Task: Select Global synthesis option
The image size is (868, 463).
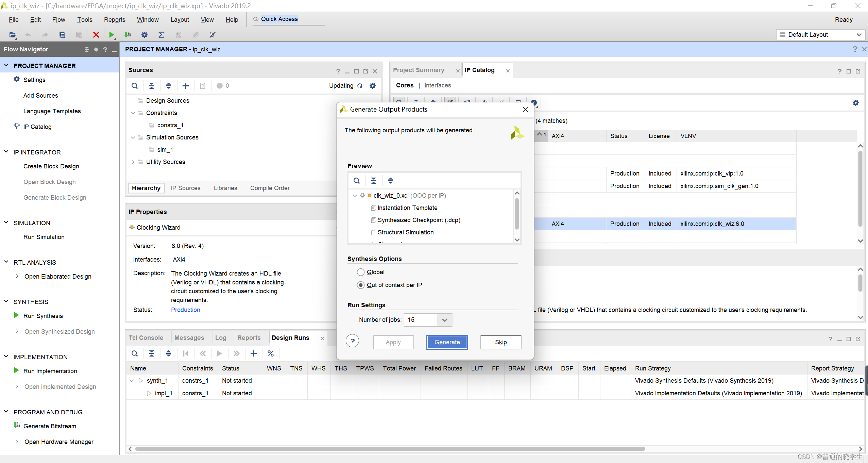Action: (x=361, y=272)
